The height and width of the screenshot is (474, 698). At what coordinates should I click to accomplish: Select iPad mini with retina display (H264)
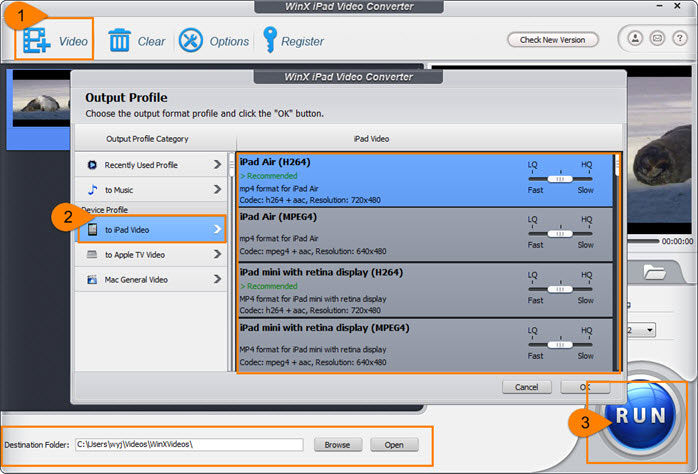[x=425, y=290]
